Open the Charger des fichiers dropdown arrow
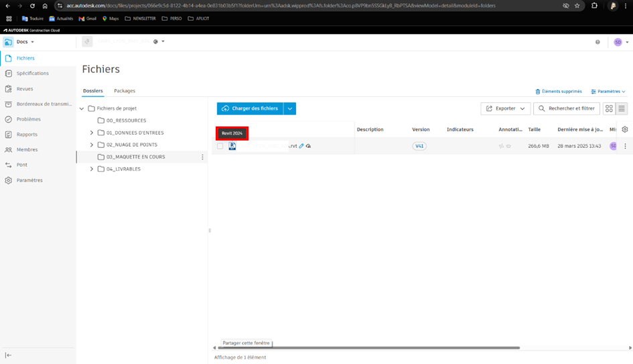The image size is (633, 364). 290,108
